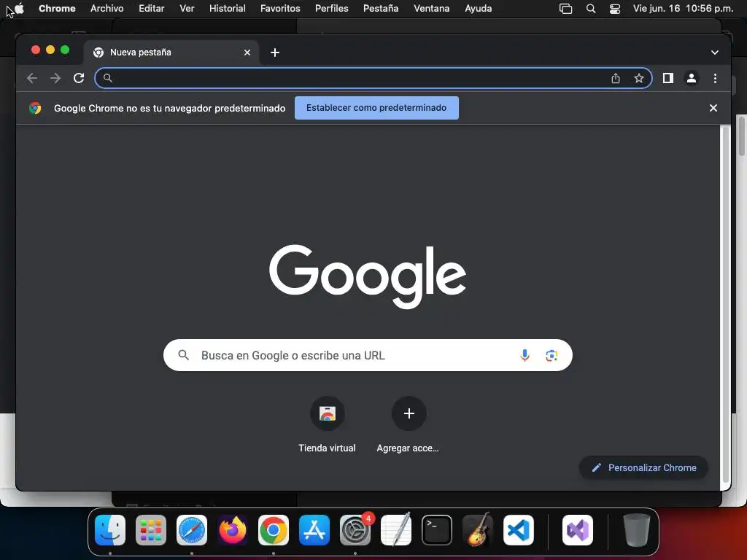Viewport: 747px width, 560px height.
Task: Click the share icon in address bar
Action: click(616, 78)
